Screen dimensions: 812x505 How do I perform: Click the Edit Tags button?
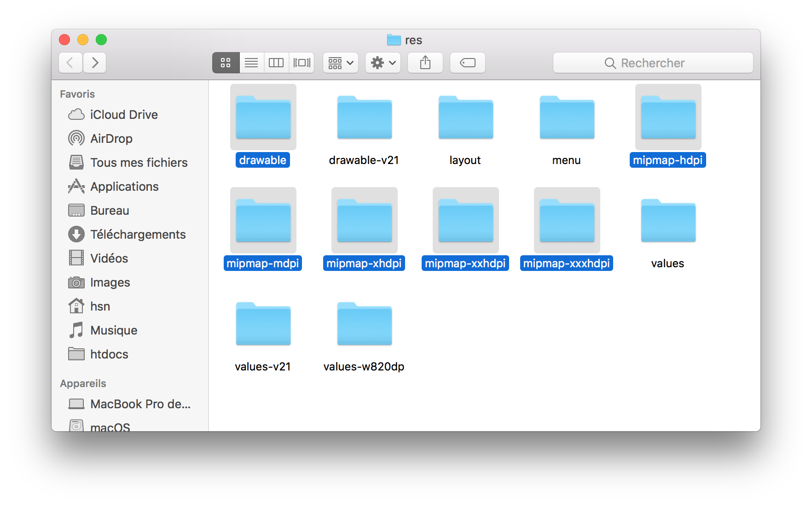468,63
